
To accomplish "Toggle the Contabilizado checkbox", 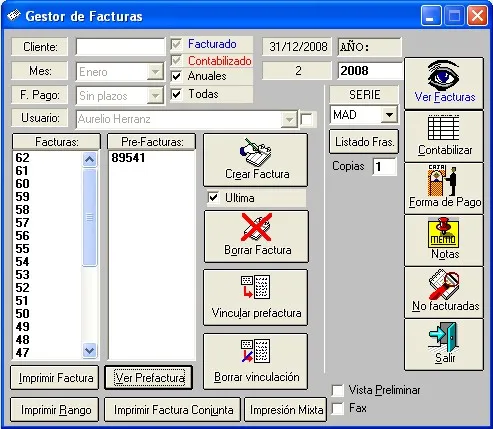I will point(176,60).
